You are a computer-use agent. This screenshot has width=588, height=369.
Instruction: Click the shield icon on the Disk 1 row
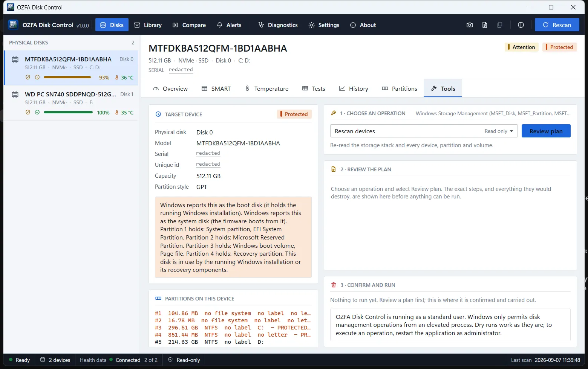pos(28,112)
